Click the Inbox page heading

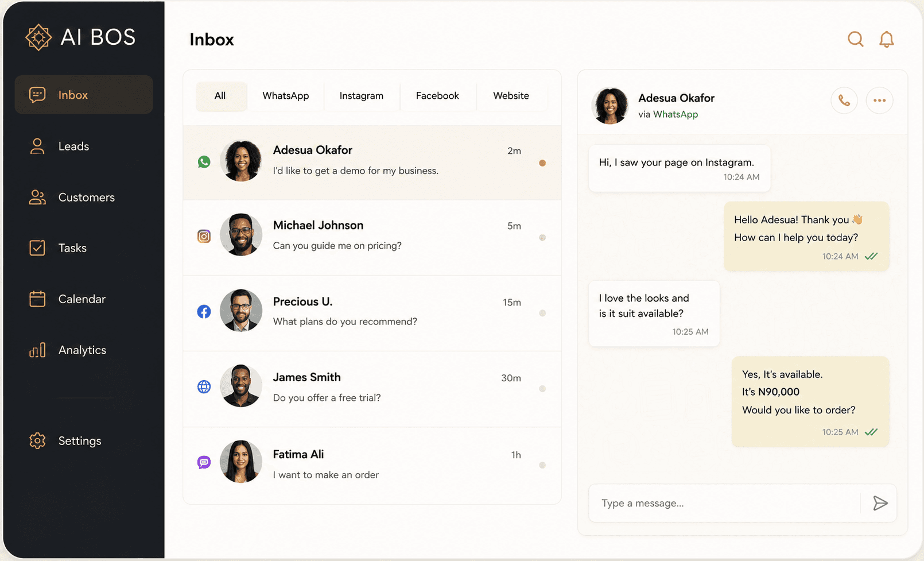point(212,40)
